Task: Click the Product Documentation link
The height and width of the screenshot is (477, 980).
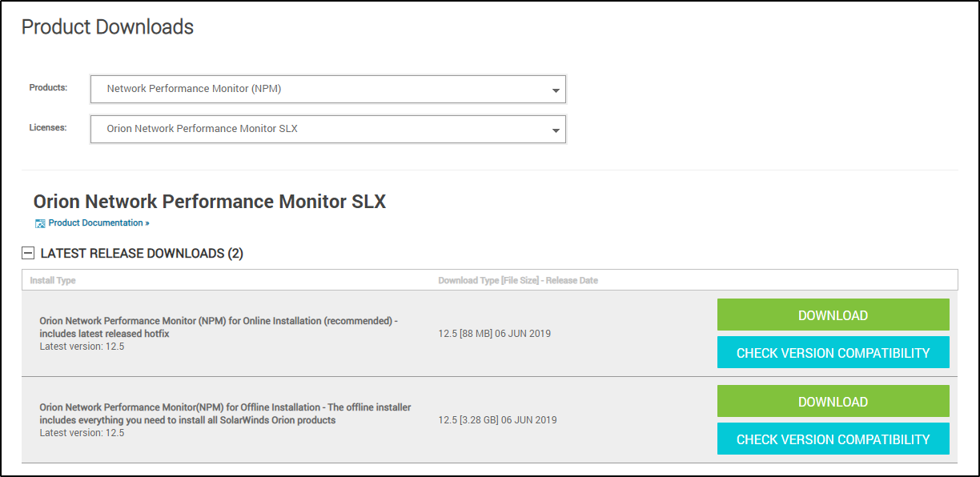Action: (98, 223)
